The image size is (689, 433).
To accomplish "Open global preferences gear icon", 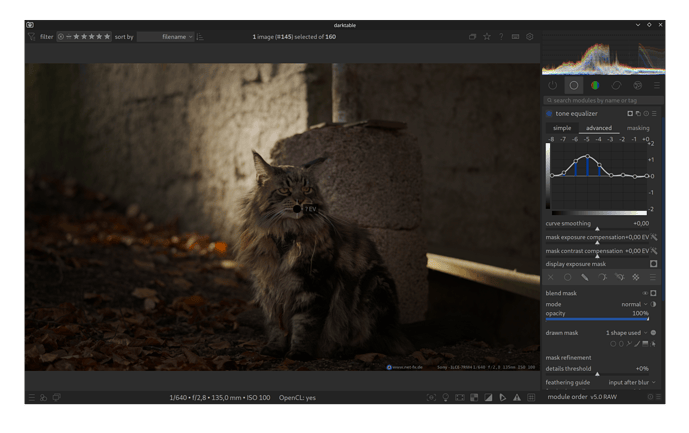I will point(530,37).
